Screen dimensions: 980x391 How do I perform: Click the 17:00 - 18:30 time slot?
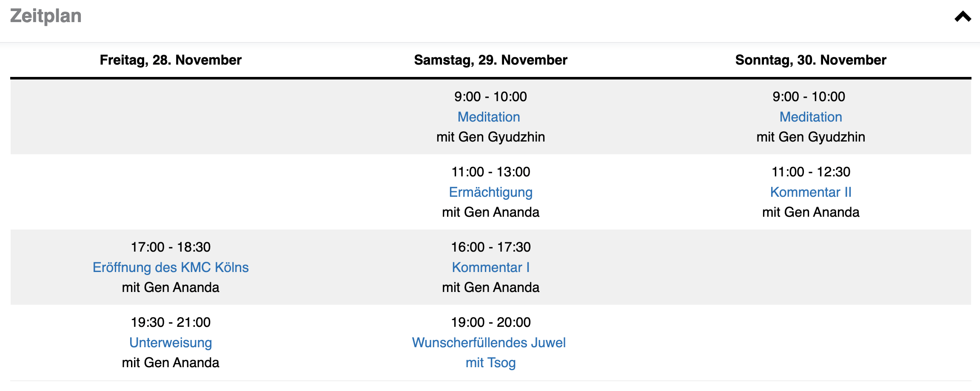coord(171,247)
